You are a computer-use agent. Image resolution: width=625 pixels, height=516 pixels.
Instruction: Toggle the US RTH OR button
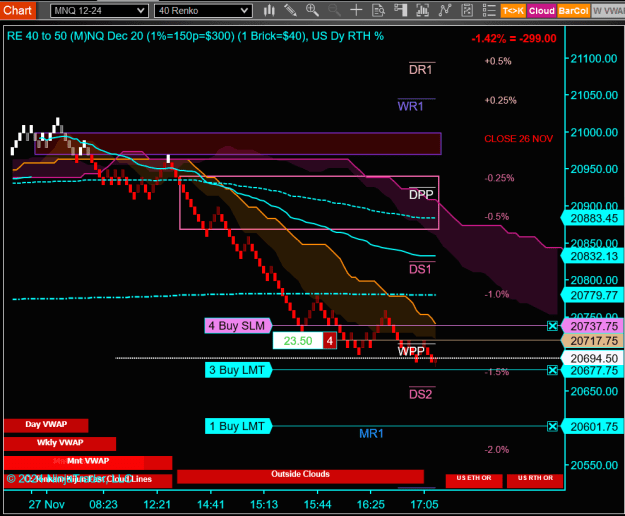(x=535, y=481)
